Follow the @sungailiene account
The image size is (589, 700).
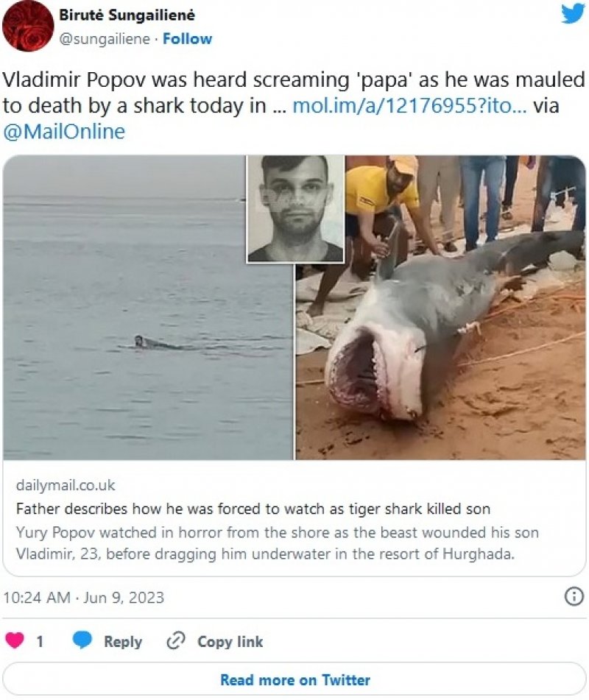point(187,38)
